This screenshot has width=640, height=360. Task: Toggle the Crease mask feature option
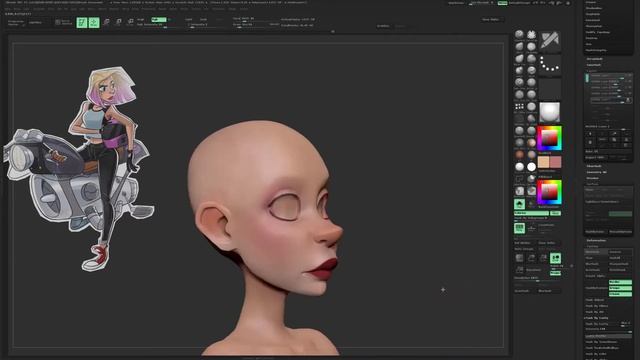pos(620,294)
